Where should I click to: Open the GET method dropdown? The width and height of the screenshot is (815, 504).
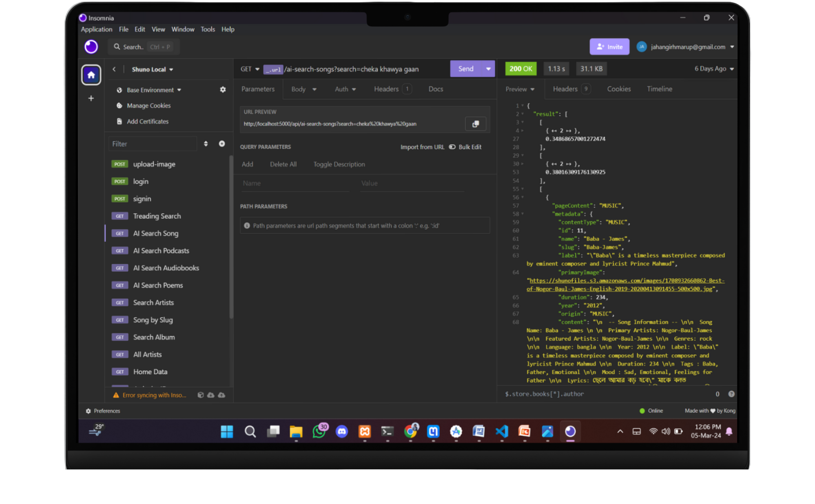click(250, 69)
